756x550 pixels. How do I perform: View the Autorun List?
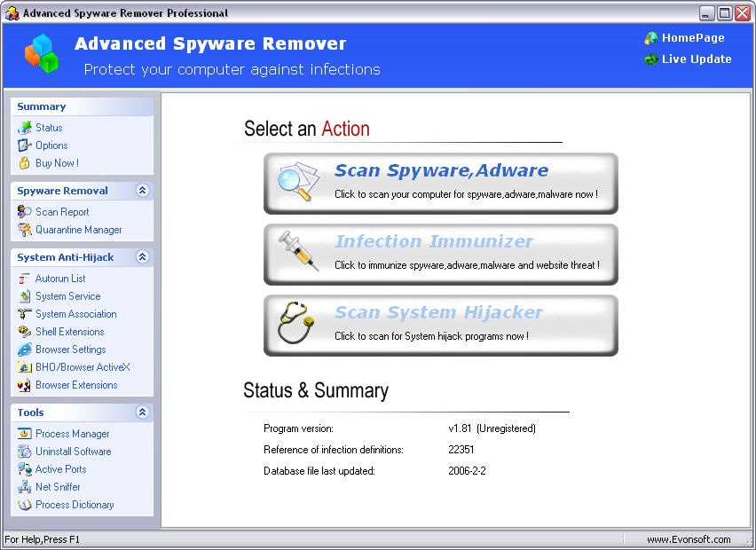coord(59,279)
